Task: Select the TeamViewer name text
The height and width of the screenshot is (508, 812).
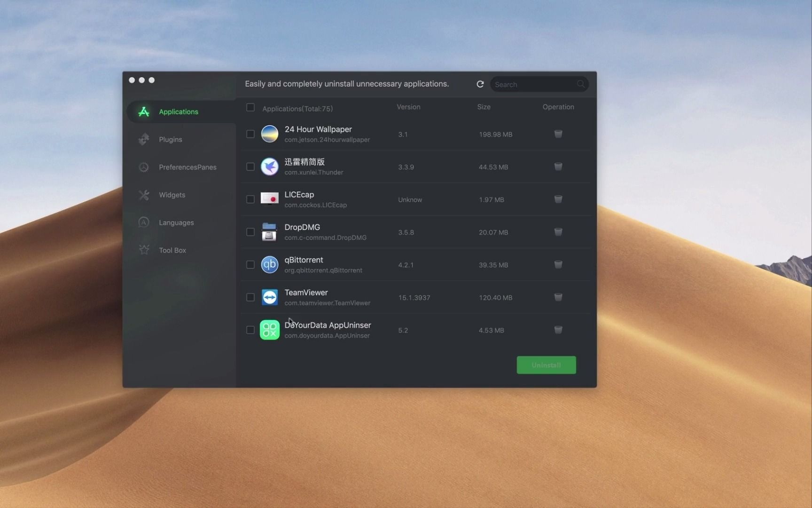Action: coord(306,293)
